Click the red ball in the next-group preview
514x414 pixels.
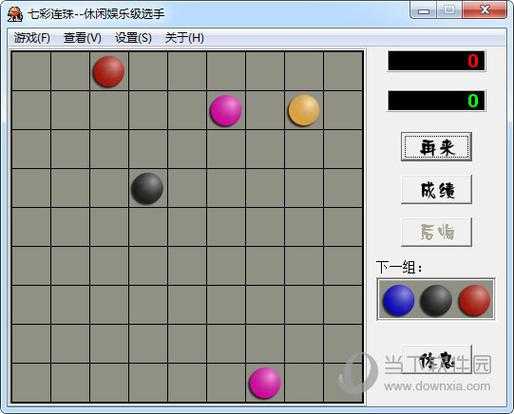[474, 300]
